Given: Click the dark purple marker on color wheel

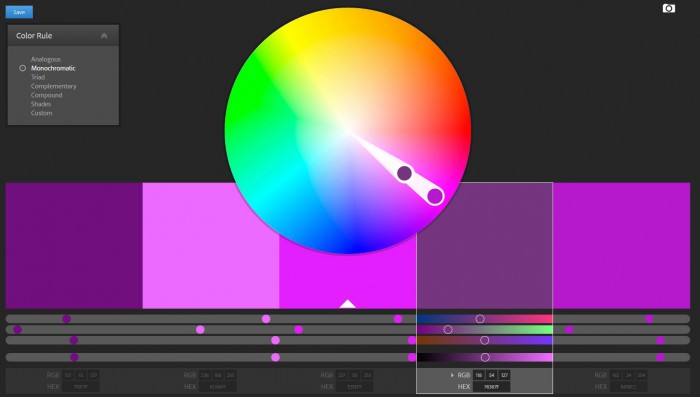Looking at the screenshot, I should tap(404, 173).
